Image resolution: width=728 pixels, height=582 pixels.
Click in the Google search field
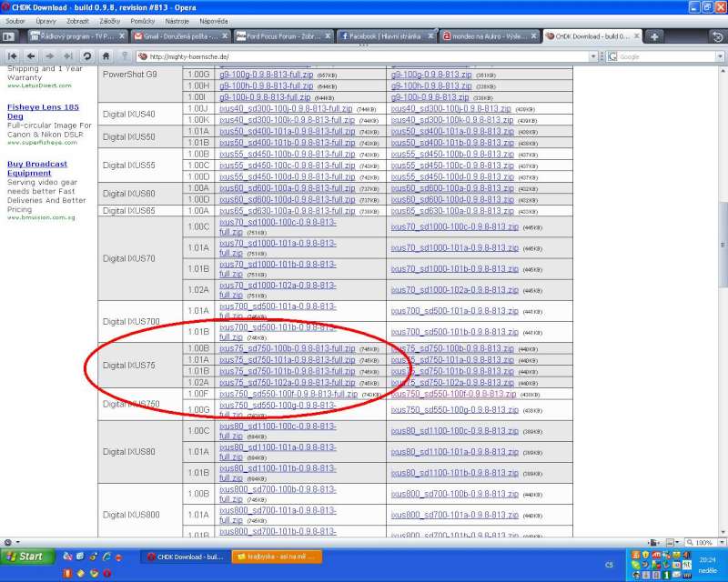[664, 55]
